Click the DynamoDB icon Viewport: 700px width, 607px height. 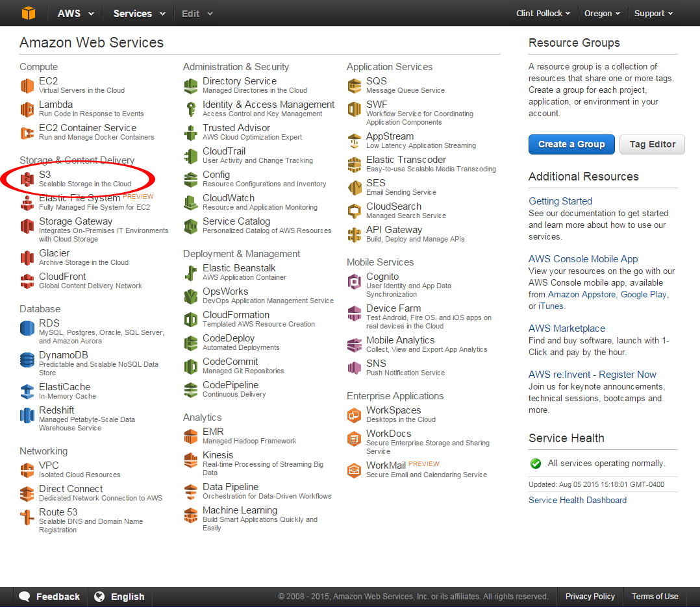pyautogui.click(x=27, y=360)
